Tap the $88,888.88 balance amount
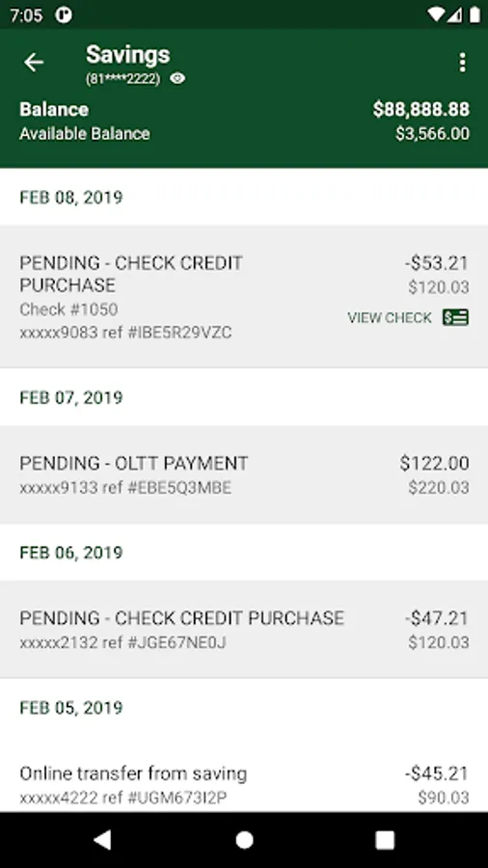 point(421,109)
